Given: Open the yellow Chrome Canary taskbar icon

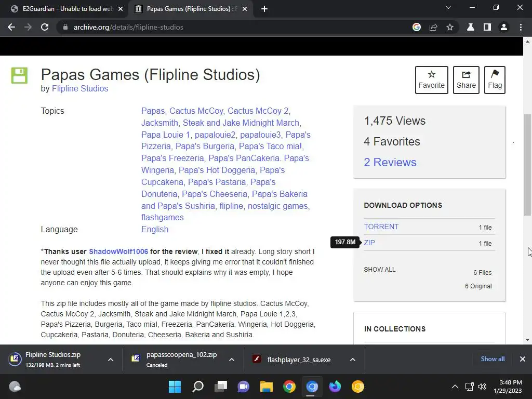Looking at the screenshot, I should tap(357, 387).
